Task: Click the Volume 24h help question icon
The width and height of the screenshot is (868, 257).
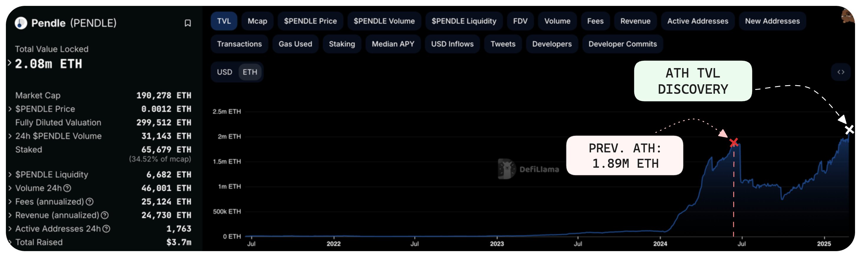Action: pos(67,188)
